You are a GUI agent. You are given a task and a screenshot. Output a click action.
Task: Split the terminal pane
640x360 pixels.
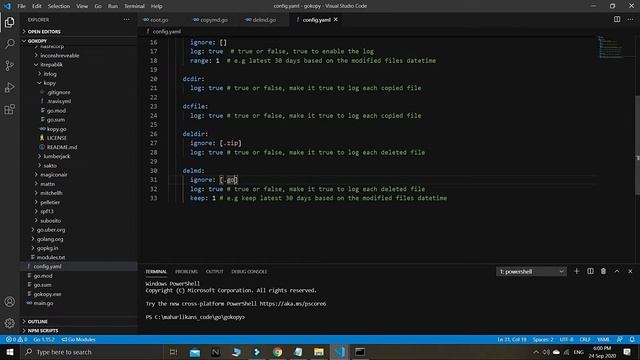click(590, 271)
